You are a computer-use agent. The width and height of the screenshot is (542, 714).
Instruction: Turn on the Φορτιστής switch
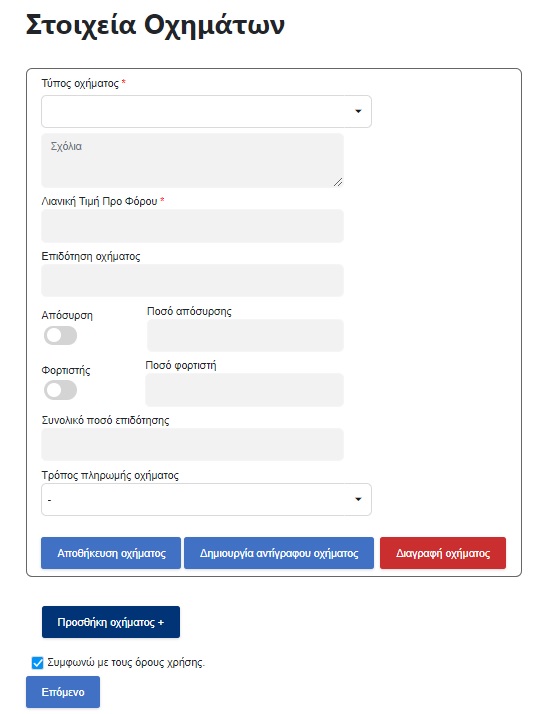click(61, 390)
